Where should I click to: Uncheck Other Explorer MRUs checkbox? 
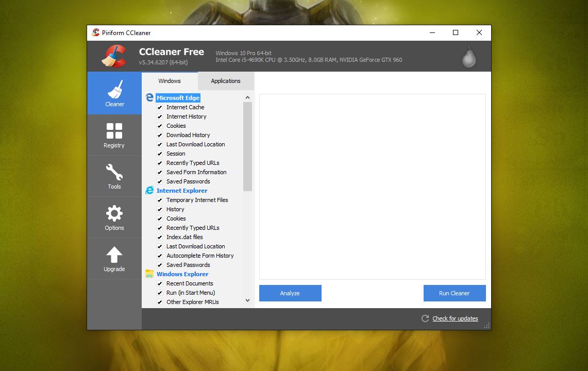coord(160,302)
